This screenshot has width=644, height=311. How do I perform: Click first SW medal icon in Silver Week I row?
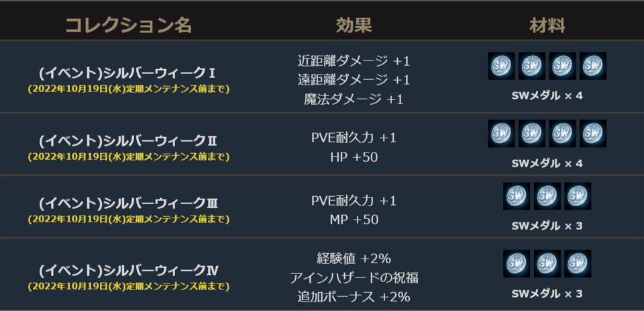click(501, 66)
